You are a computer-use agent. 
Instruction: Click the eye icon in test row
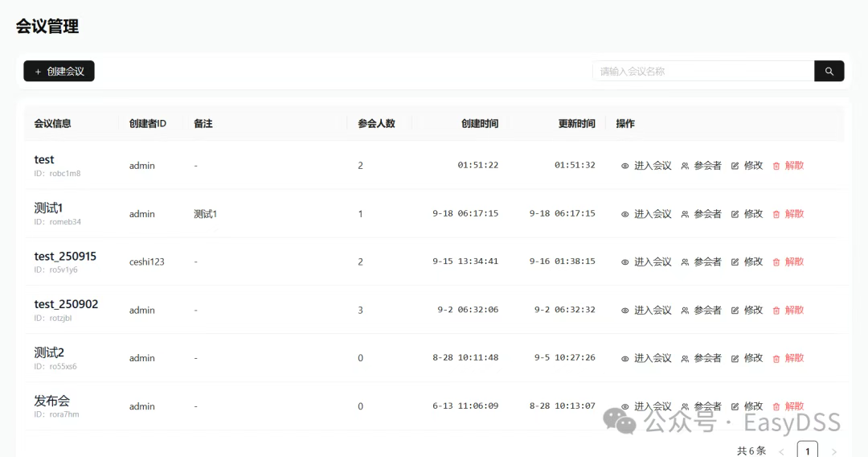pos(625,166)
